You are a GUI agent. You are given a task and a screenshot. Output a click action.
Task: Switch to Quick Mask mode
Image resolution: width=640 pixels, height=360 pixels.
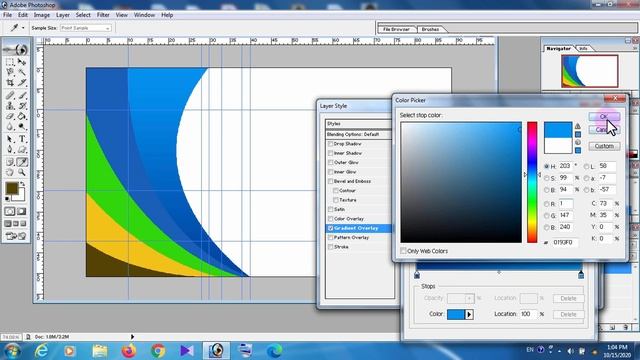click(22, 211)
